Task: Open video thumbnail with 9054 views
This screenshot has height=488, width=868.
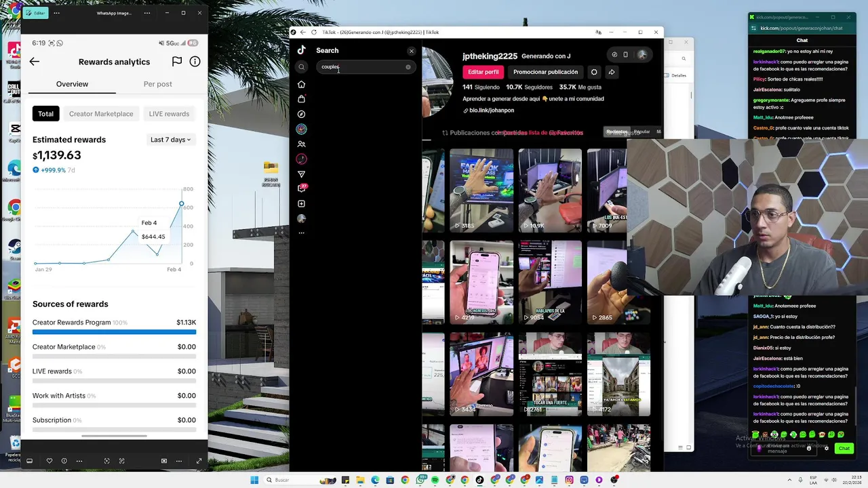Action: (550, 282)
